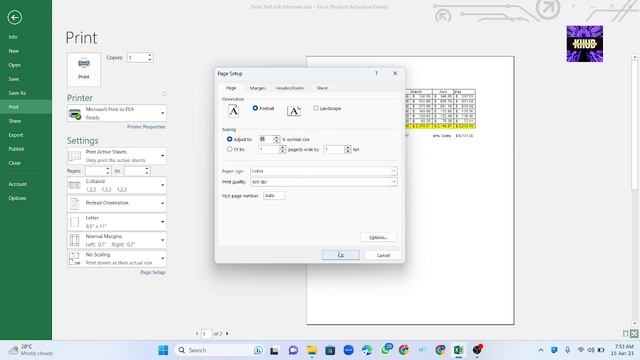This screenshot has height=360, width=640.
Task: Open Bing icon in taskbar search box
Action: click(x=258, y=350)
